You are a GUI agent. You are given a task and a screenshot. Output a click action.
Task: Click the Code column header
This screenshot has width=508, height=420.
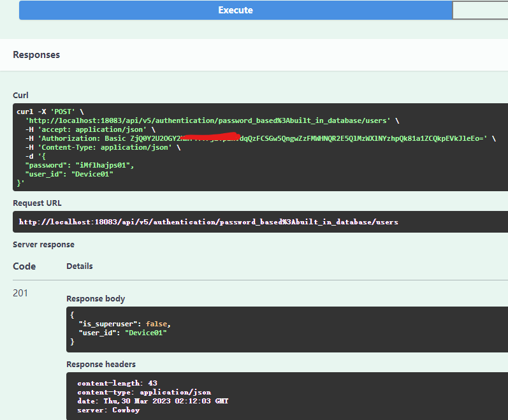24,266
